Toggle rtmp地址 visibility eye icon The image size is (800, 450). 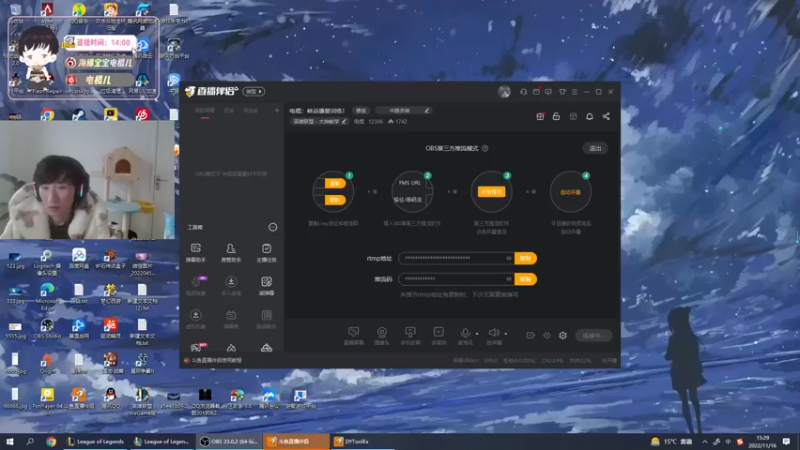click(509, 258)
